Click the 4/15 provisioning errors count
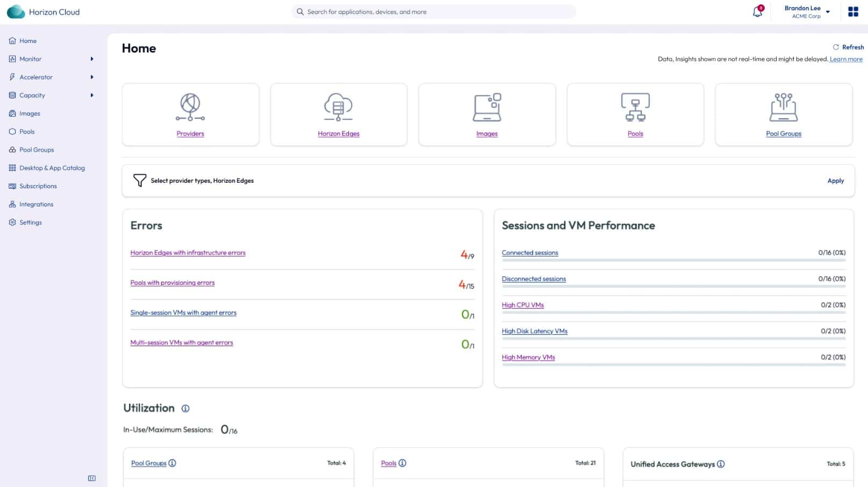The image size is (868, 487). click(466, 285)
